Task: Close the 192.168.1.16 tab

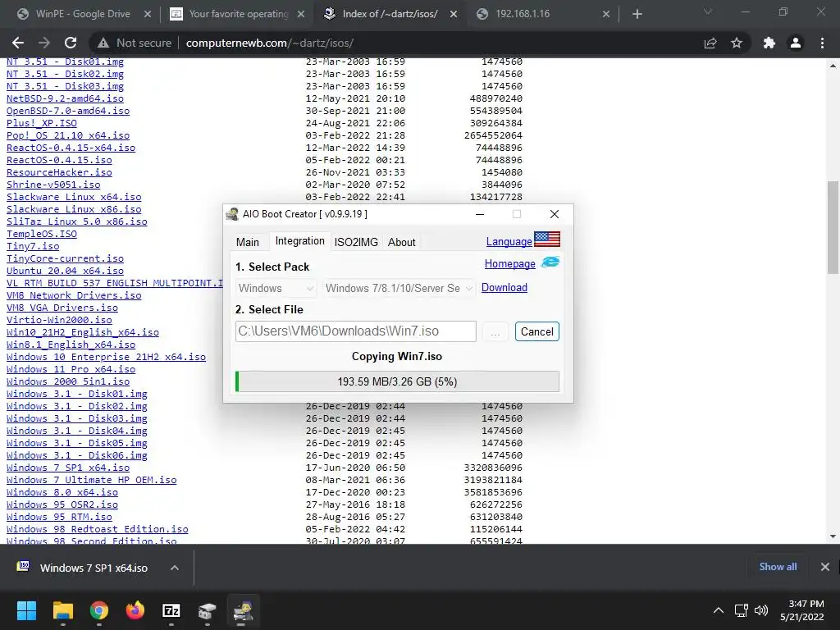Action: point(606,14)
